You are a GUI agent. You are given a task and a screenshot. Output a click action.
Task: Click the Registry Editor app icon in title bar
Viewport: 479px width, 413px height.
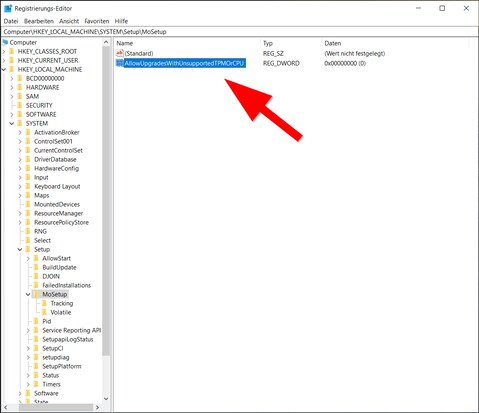[8, 8]
